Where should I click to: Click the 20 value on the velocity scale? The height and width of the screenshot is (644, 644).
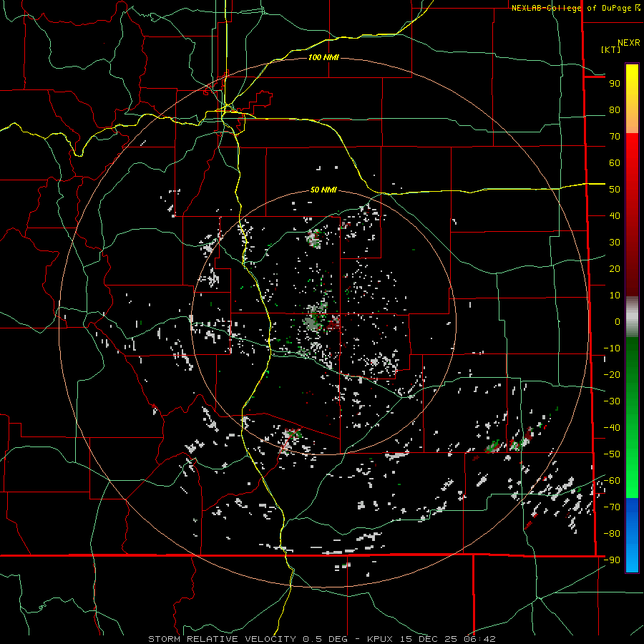pyautogui.click(x=615, y=269)
